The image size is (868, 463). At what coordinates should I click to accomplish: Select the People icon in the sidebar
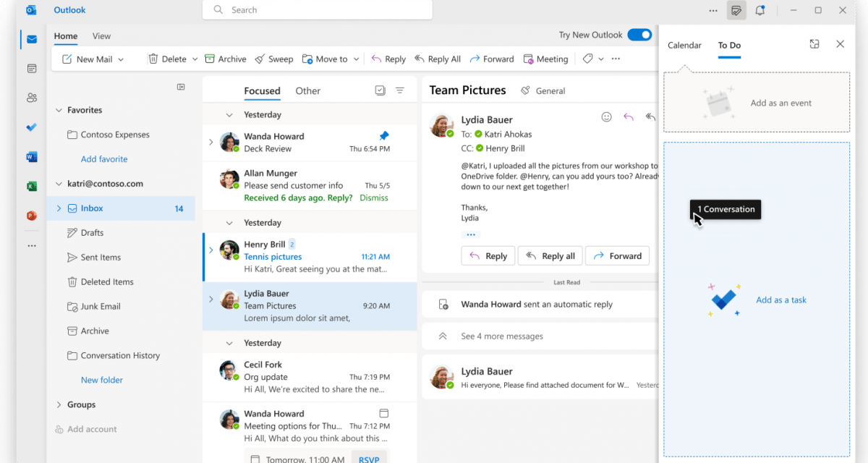pos(31,97)
